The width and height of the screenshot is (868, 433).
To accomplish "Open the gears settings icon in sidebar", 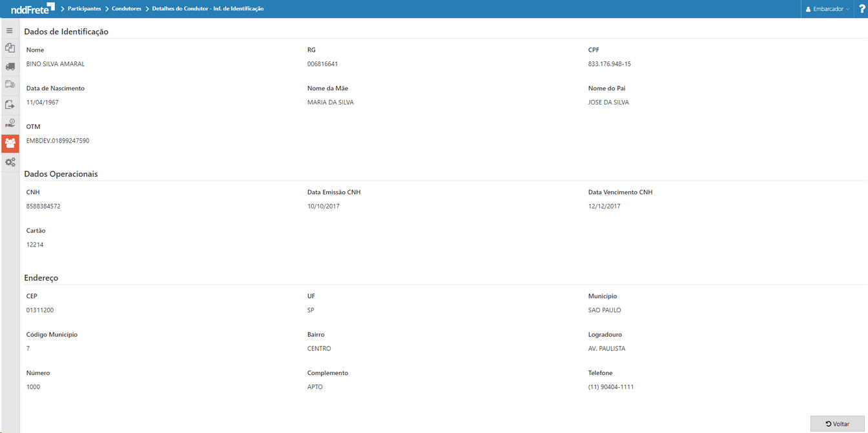I will 10,162.
